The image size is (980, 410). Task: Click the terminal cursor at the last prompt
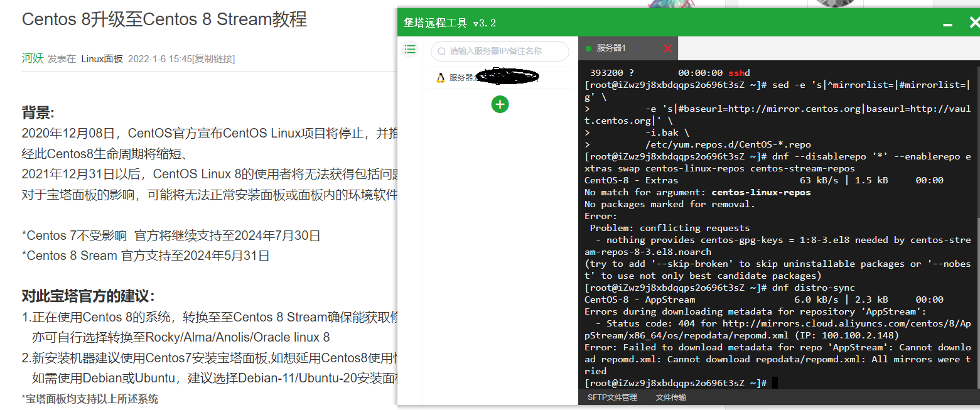tap(775, 383)
